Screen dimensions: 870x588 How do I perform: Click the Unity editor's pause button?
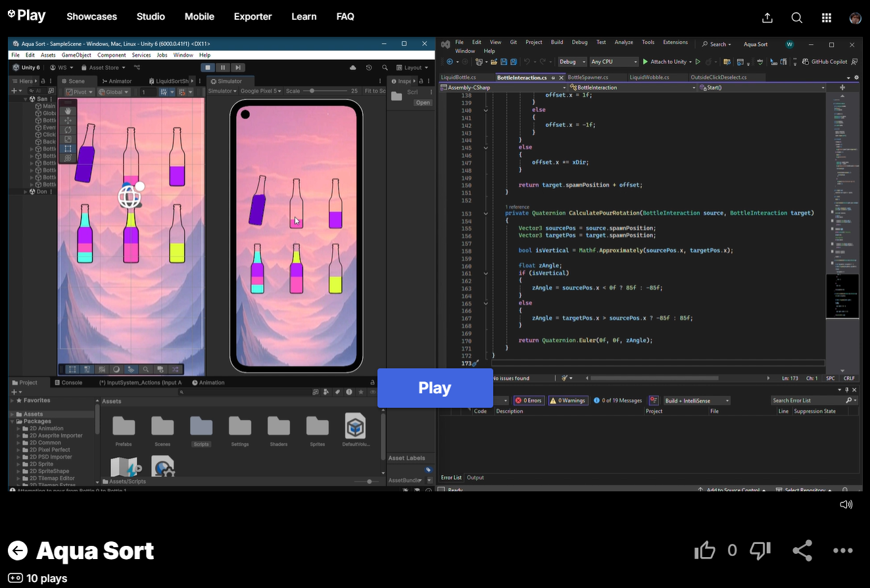223,68
